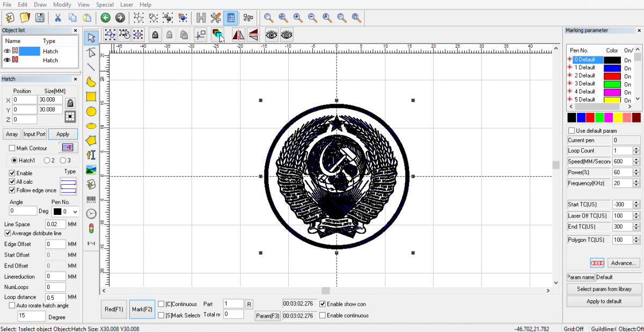
Task: Select the ellipse drawing tool
Action: click(x=91, y=126)
